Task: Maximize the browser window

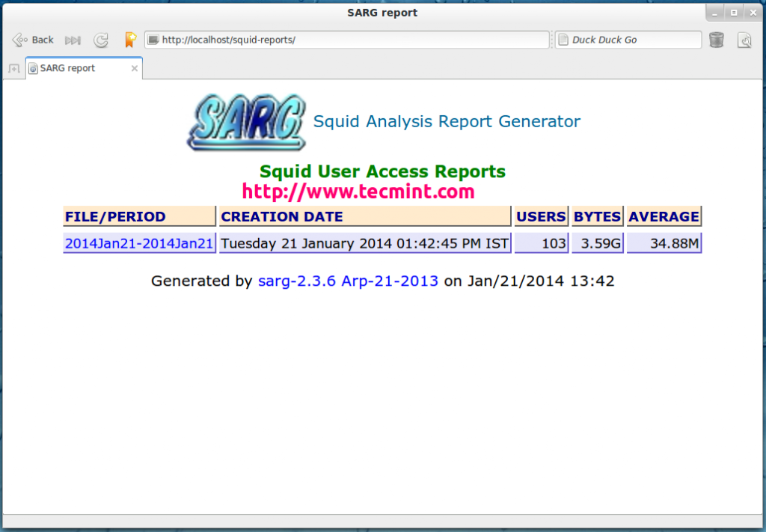Action: [x=734, y=13]
